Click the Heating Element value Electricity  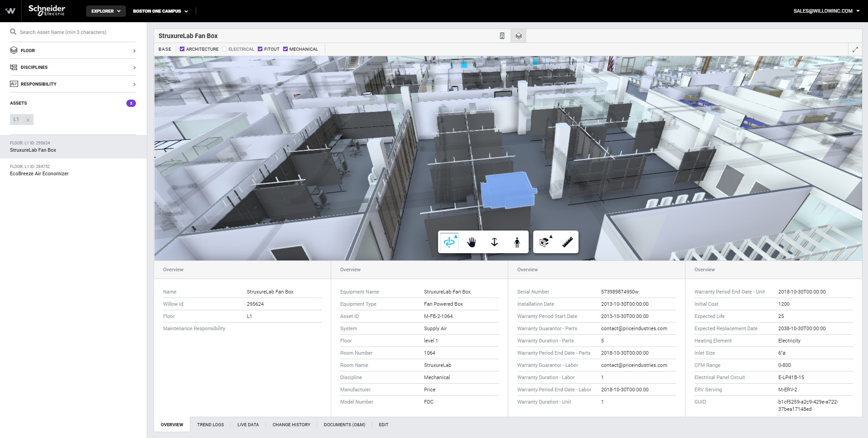click(789, 341)
